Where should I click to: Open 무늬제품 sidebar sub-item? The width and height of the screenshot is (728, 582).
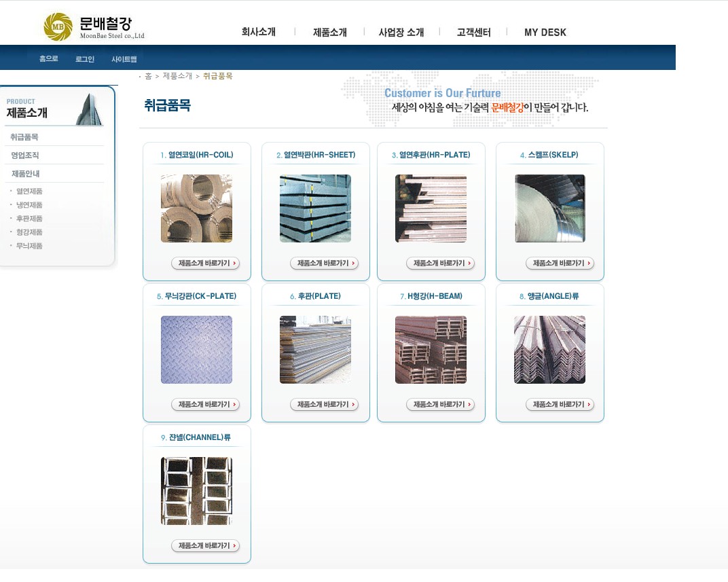click(29, 246)
